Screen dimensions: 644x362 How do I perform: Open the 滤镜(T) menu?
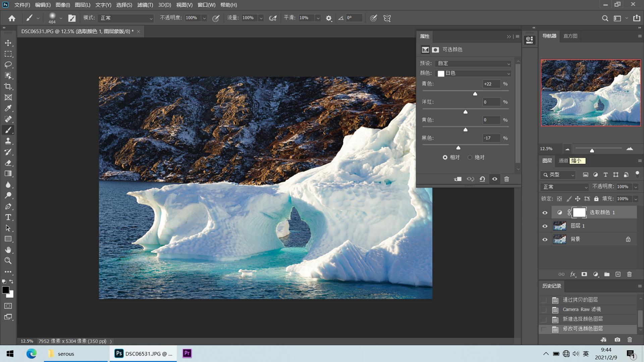[x=145, y=5]
